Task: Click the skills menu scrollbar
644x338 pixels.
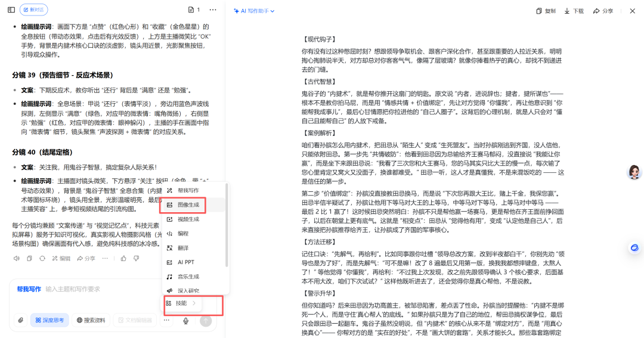Action: 227,227
